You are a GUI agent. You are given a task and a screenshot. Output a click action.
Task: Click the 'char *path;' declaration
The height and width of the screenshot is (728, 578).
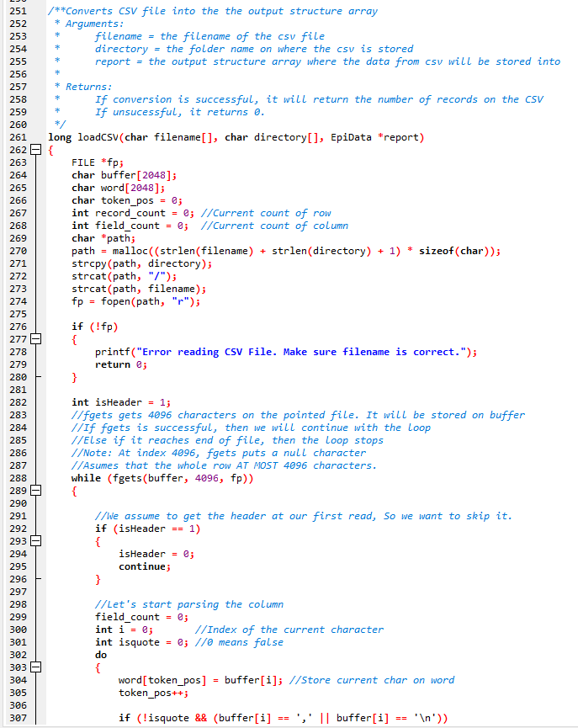103,238
